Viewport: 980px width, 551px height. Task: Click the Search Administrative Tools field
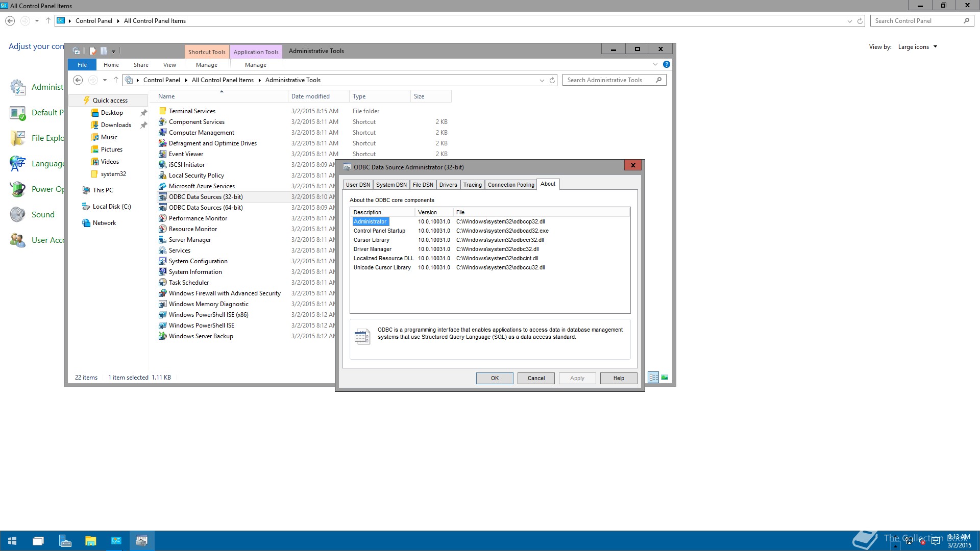(614, 80)
